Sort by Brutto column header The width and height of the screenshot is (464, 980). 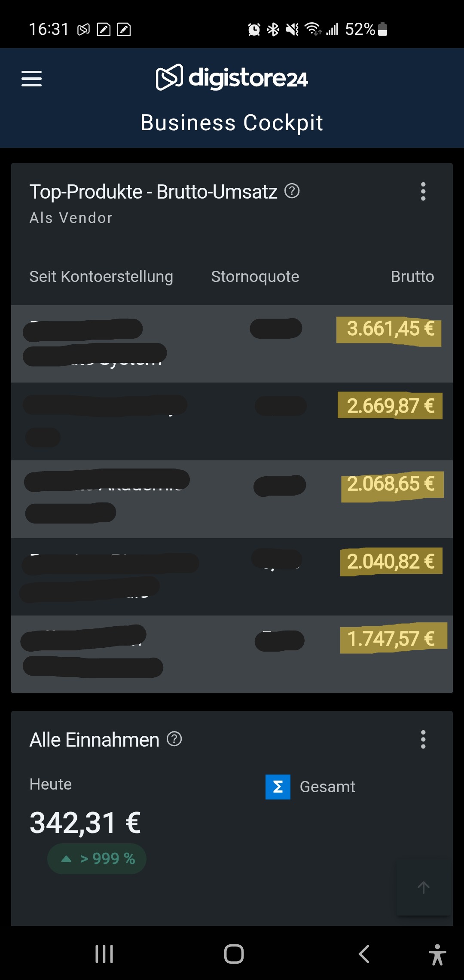[412, 277]
